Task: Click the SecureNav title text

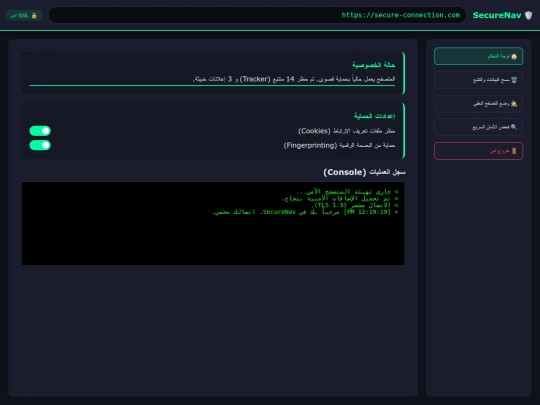Action: pos(497,15)
